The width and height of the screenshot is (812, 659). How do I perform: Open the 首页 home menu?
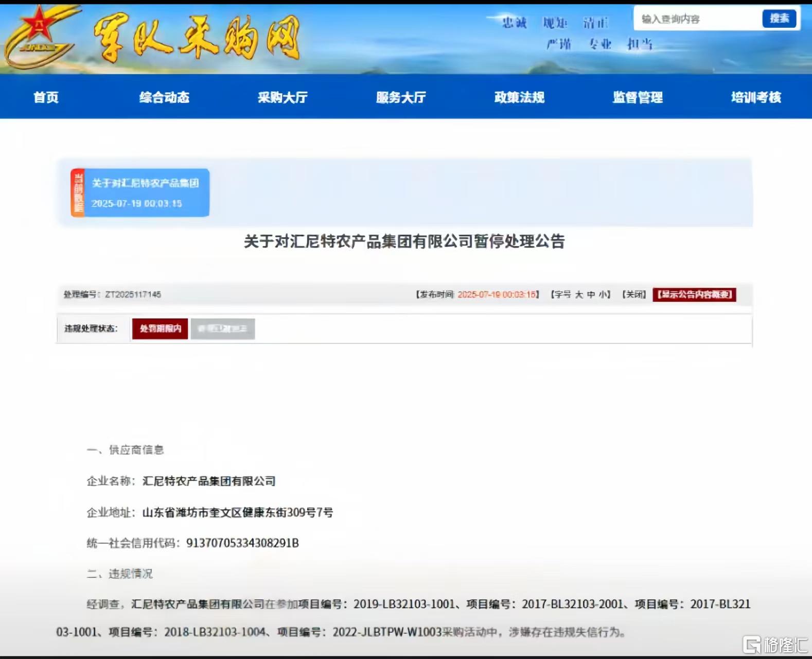pyautogui.click(x=46, y=97)
